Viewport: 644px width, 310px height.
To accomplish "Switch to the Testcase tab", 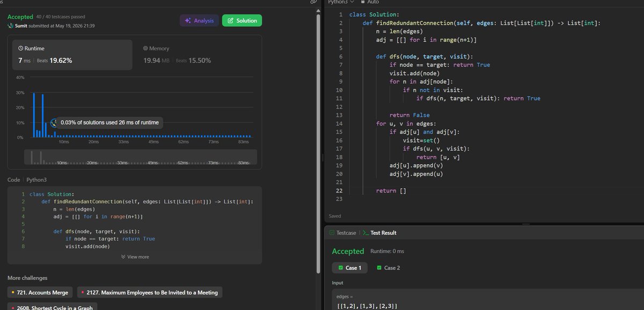I will (342, 233).
